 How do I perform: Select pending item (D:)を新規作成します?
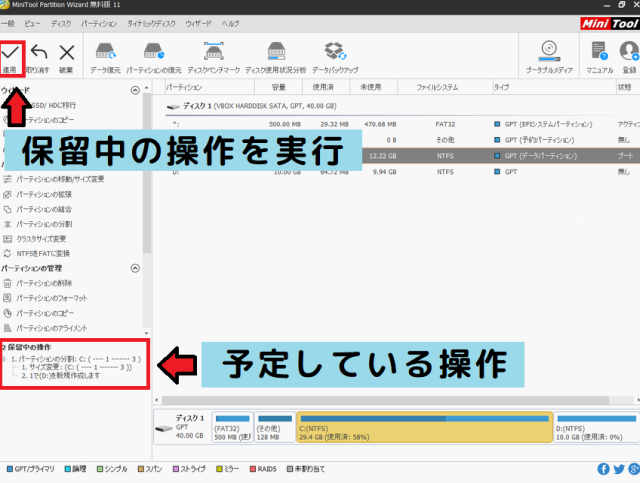[x=60, y=376]
